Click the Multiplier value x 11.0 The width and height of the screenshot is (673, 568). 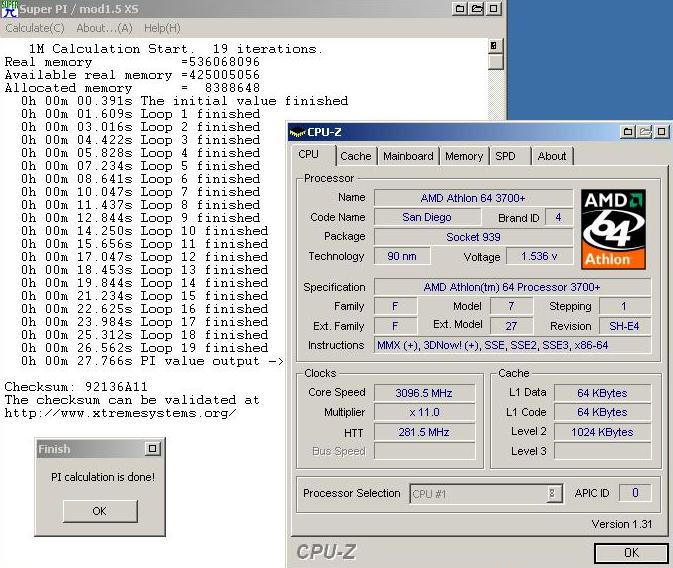(424, 412)
